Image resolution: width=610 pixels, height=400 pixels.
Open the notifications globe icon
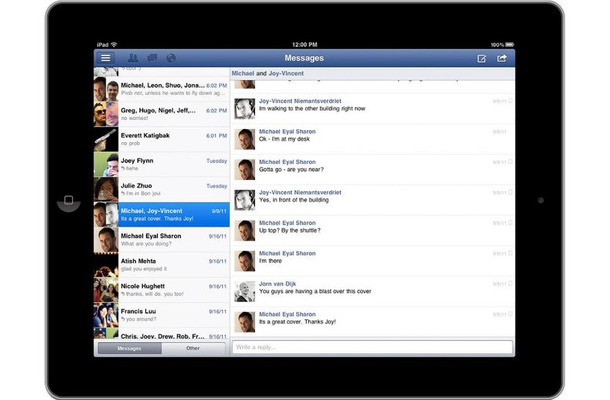click(x=171, y=58)
